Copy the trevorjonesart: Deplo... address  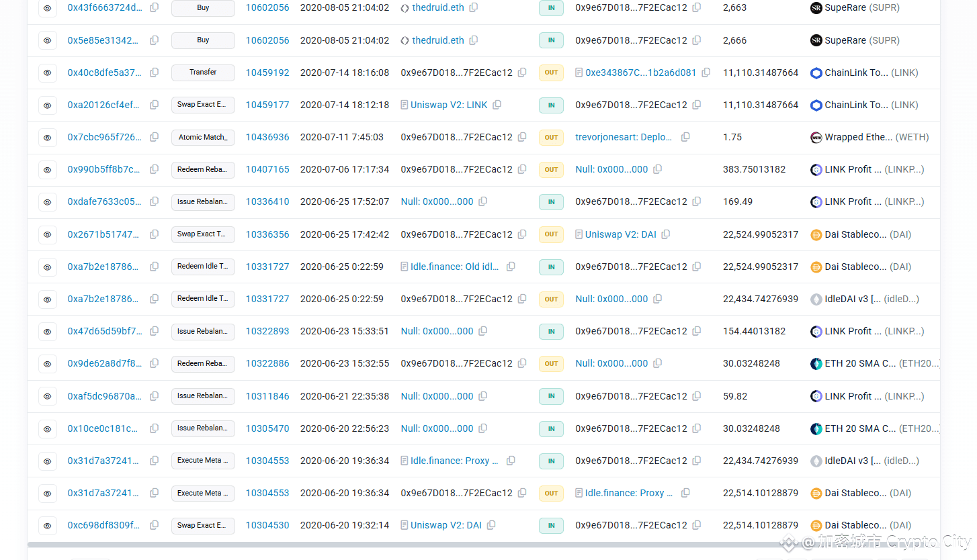click(685, 137)
